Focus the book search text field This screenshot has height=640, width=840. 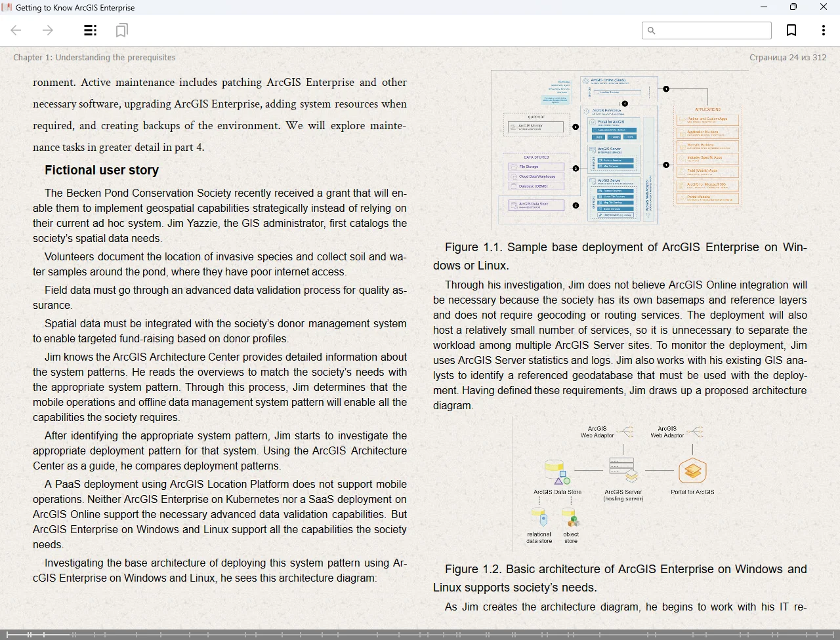click(712, 30)
